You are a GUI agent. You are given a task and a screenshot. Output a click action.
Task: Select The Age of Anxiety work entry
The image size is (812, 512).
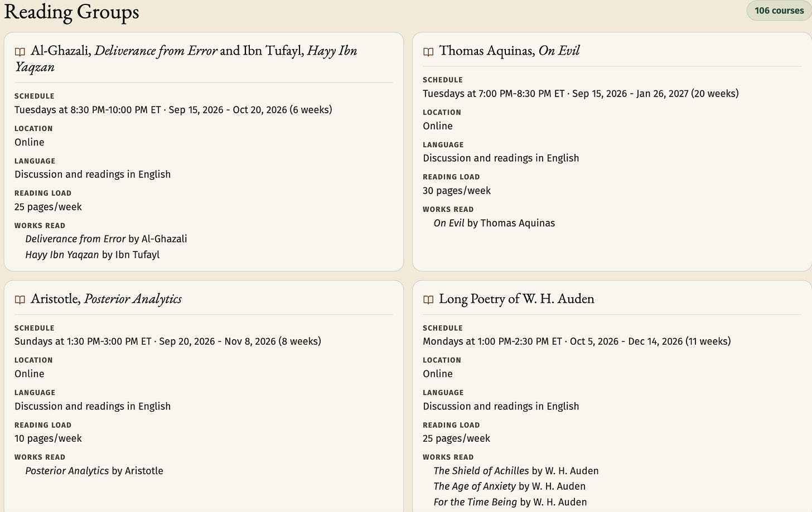pos(509,486)
